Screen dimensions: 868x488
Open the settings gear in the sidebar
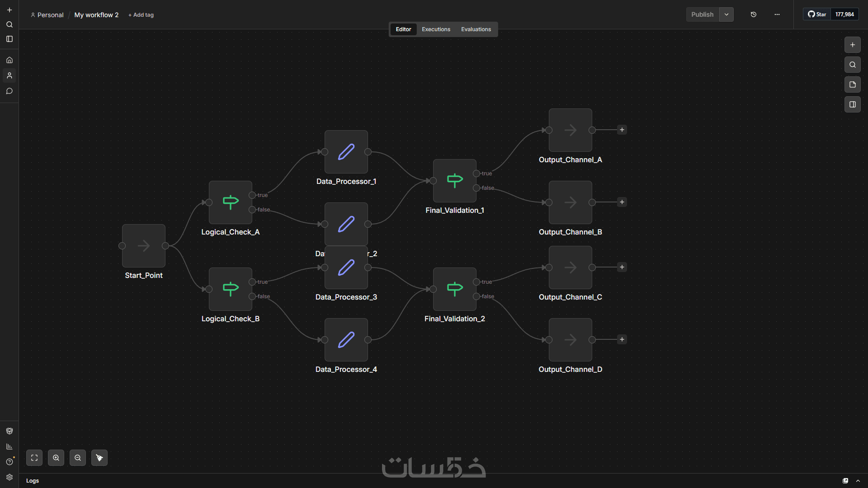[9, 477]
